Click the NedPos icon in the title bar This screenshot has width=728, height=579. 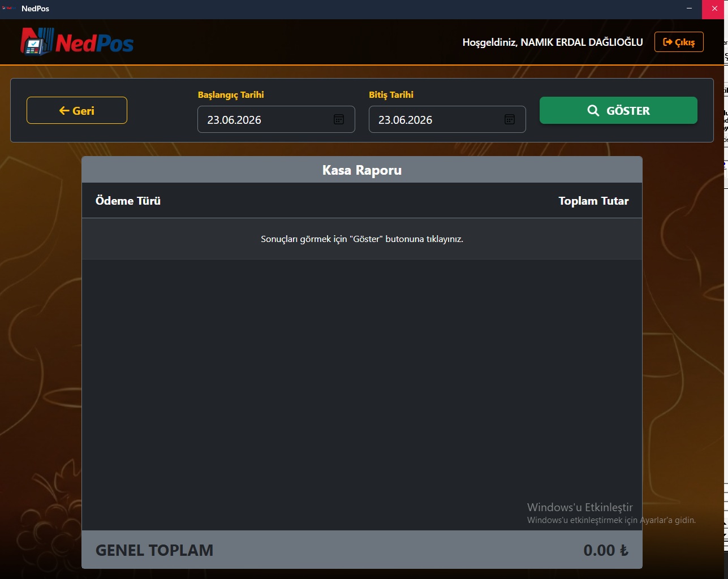coord(7,8)
